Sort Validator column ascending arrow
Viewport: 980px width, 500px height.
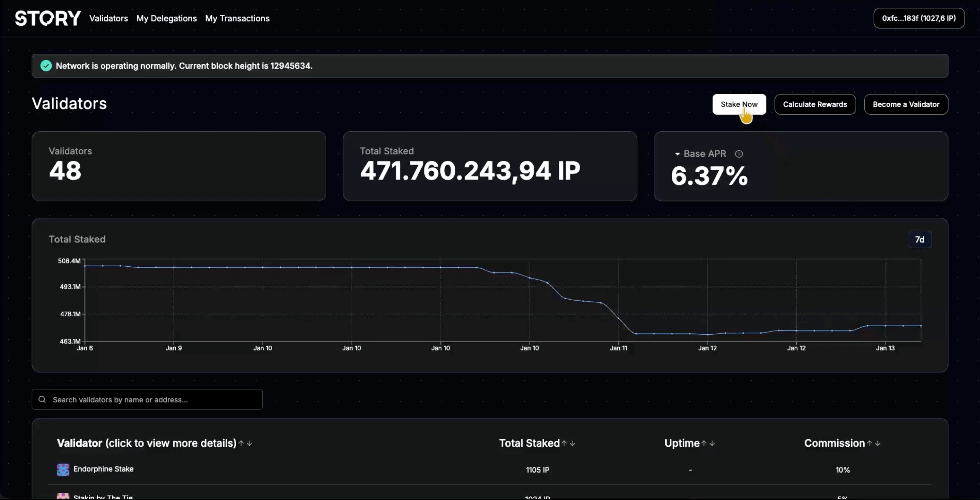coord(241,443)
